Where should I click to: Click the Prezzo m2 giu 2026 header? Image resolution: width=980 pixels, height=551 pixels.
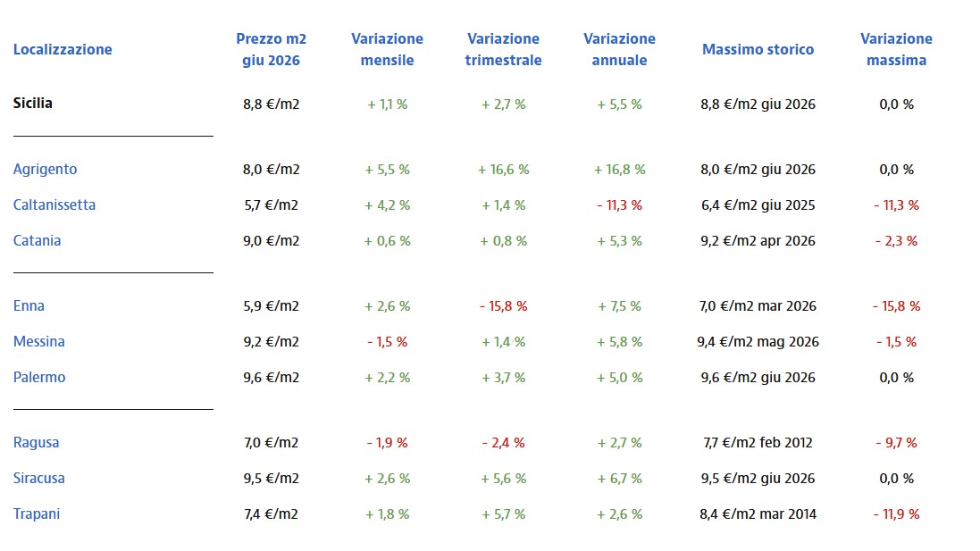point(272,49)
